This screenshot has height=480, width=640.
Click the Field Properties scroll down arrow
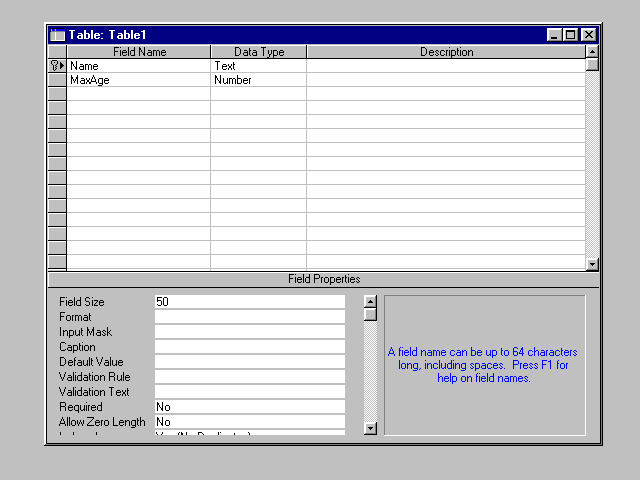click(x=370, y=428)
